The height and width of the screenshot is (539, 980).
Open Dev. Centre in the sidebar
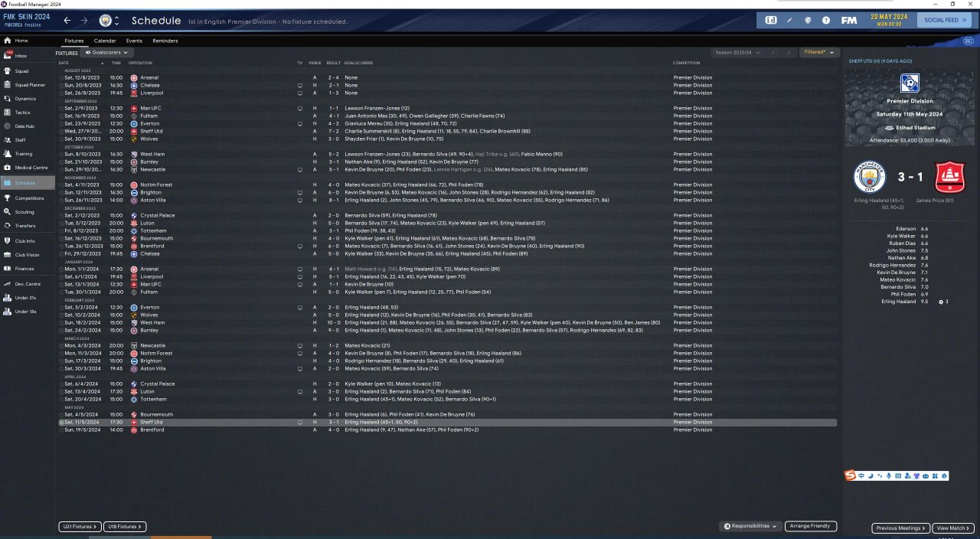pos(28,283)
